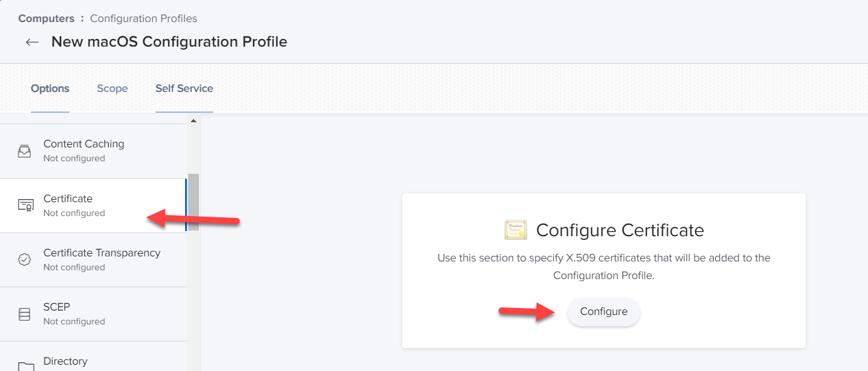This screenshot has width=868, height=371.
Task: Click the payload list scrollbar thumb
Action: coord(194,202)
